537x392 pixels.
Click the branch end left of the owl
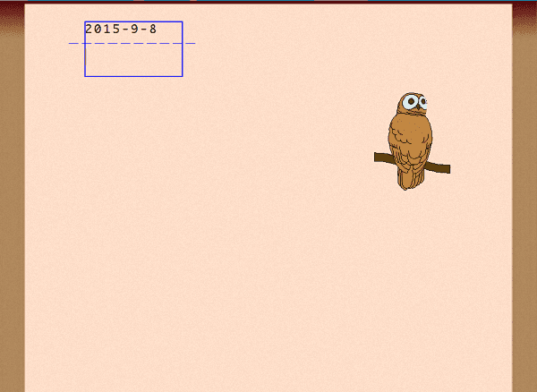click(379, 158)
